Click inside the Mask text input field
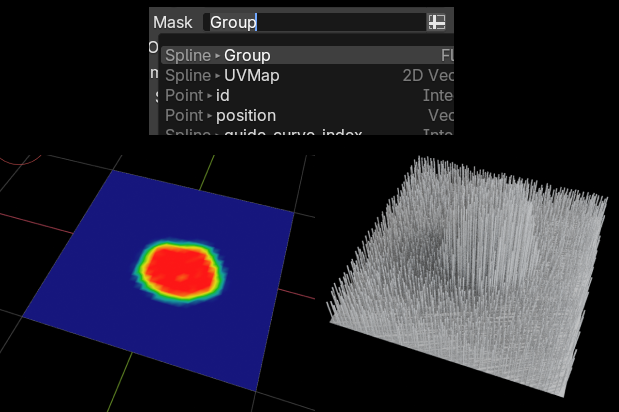619x412 pixels. (x=315, y=22)
